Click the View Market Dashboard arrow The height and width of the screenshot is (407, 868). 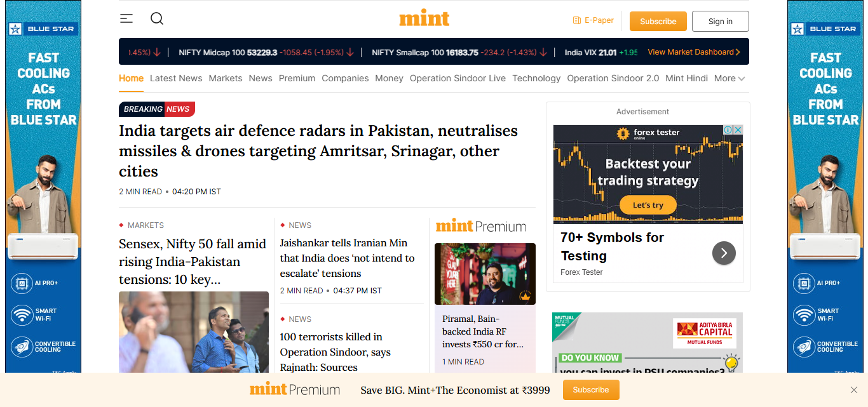click(738, 52)
